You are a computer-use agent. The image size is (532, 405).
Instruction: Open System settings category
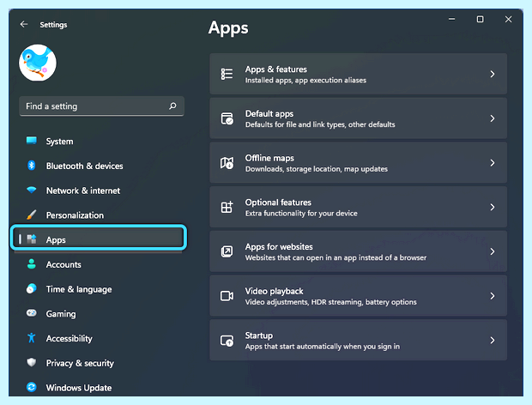click(x=60, y=142)
